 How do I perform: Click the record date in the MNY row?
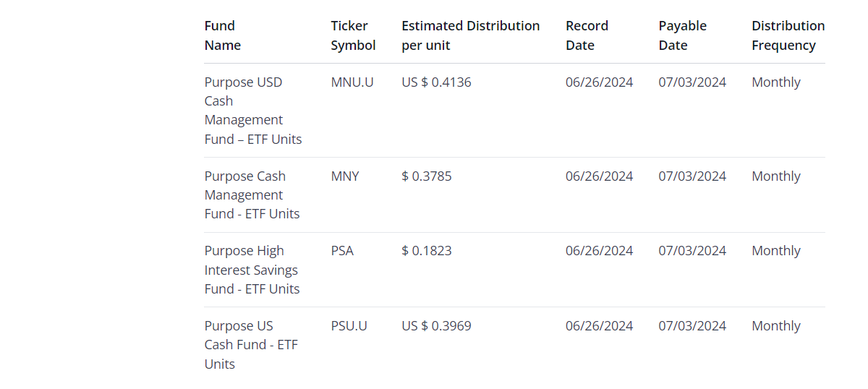point(599,176)
